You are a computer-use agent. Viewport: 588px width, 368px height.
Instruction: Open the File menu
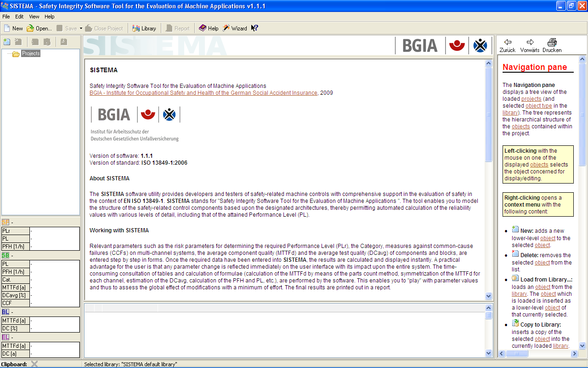pyautogui.click(x=6, y=17)
